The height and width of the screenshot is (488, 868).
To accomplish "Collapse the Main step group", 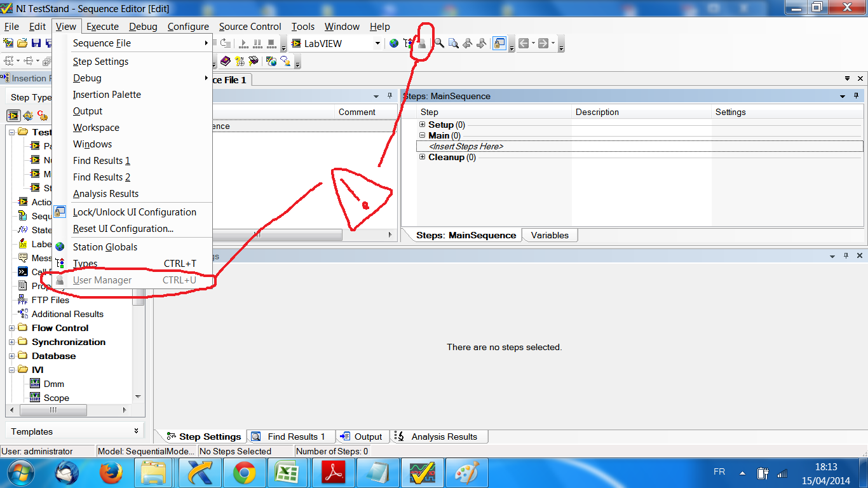I will 423,135.
